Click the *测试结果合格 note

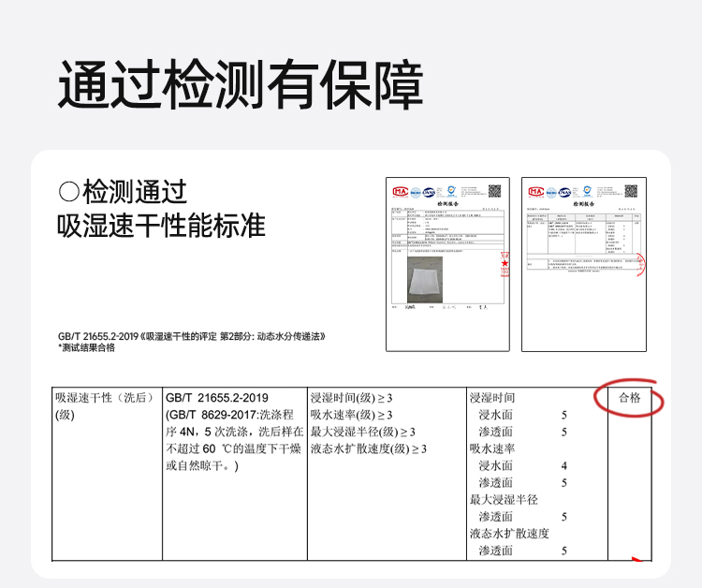click(x=86, y=347)
